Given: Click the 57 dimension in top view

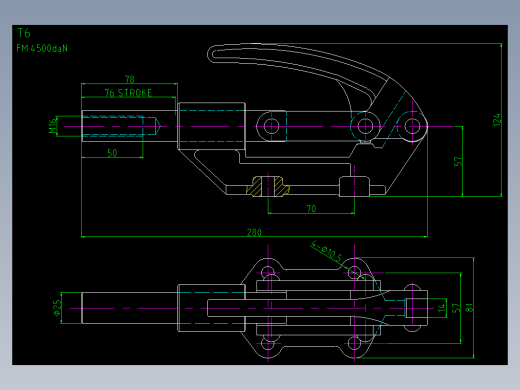Looking at the screenshot, I should [x=456, y=307].
